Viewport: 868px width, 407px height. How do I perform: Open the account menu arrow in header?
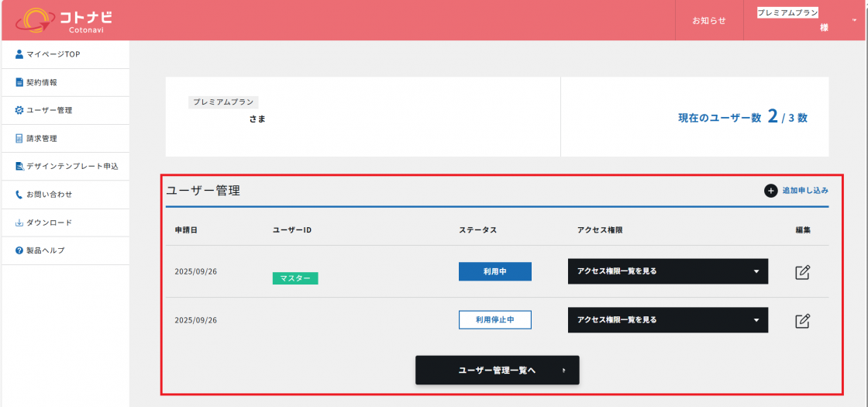point(854,21)
